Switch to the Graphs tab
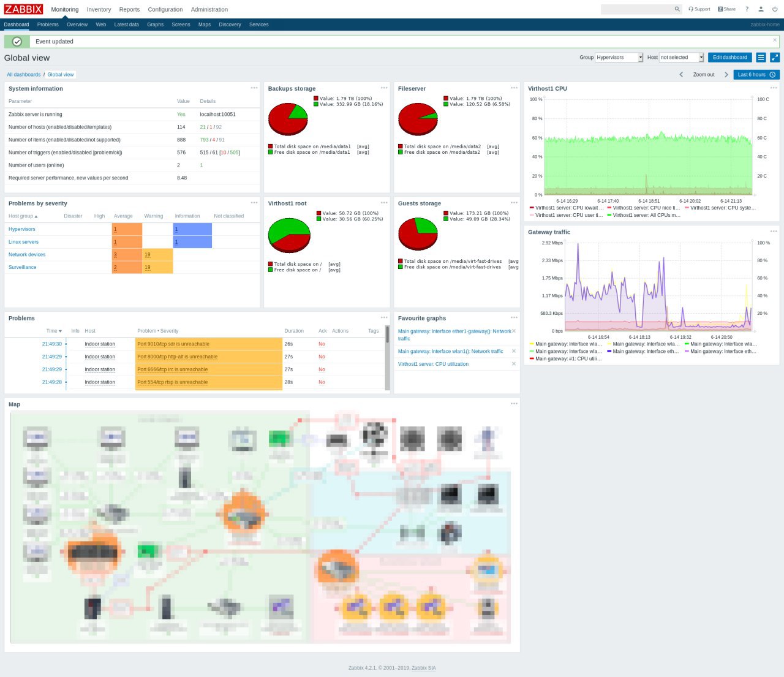Image resolution: width=784 pixels, height=677 pixels. (155, 25)
